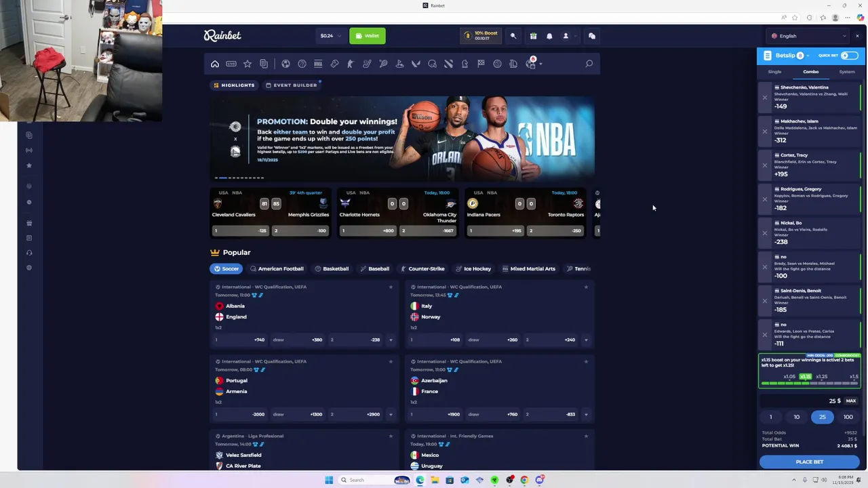
Task: Select the Ice Hockey stick icon in nav
Action: coord(367,64)
